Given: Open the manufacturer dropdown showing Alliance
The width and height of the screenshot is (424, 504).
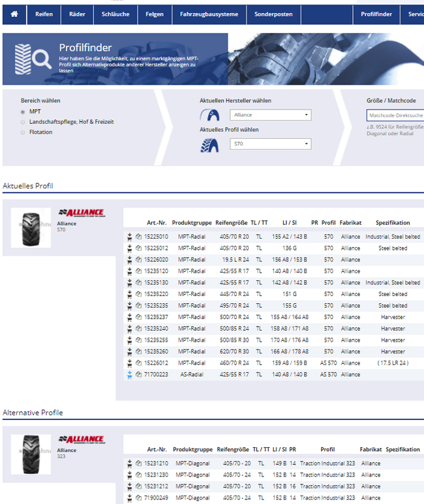Looking at the screenshot, I should click(270, 115).
